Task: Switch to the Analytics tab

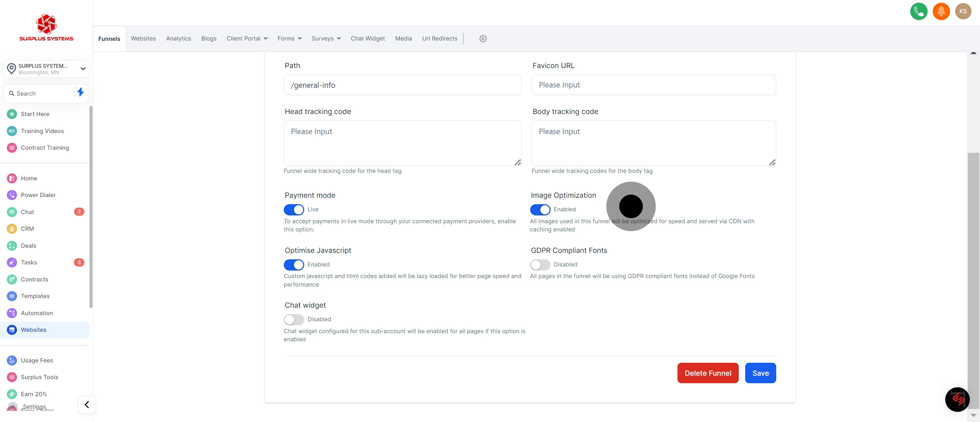Action: click(178, 38)
